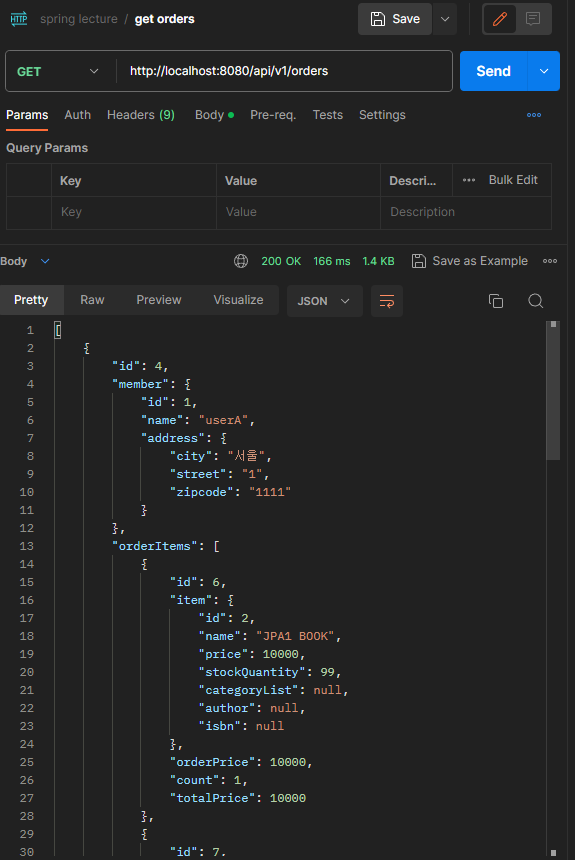Viewport: 575px width, 860px height.
Task: Click the "isbn" key on line 23
Action: click(219, 726)
